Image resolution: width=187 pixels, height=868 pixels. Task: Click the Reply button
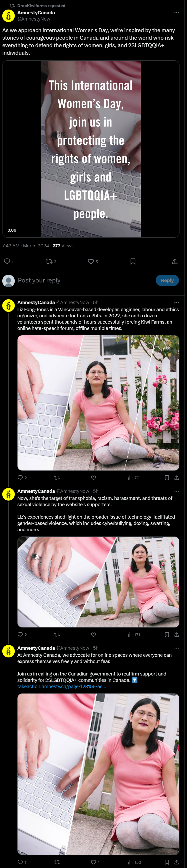(x=167, y=280)
